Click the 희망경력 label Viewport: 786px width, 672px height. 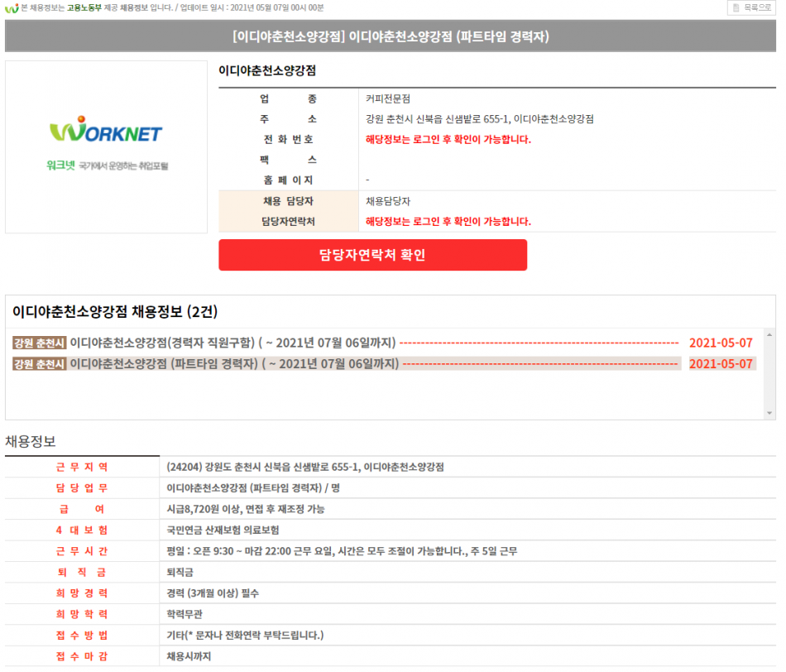[x=82, y=593]
